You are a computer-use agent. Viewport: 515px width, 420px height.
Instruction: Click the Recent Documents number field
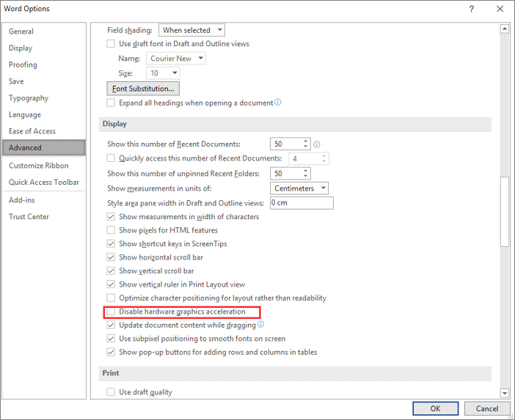point(286,144)
